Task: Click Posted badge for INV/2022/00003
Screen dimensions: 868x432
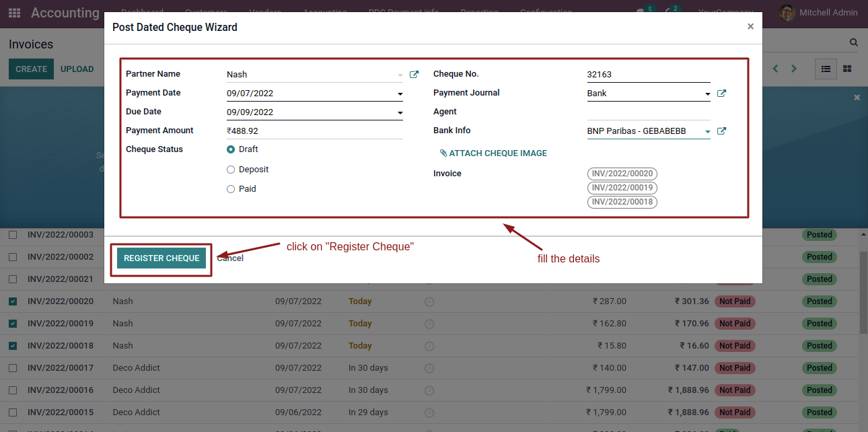Action: pos(820,235)
